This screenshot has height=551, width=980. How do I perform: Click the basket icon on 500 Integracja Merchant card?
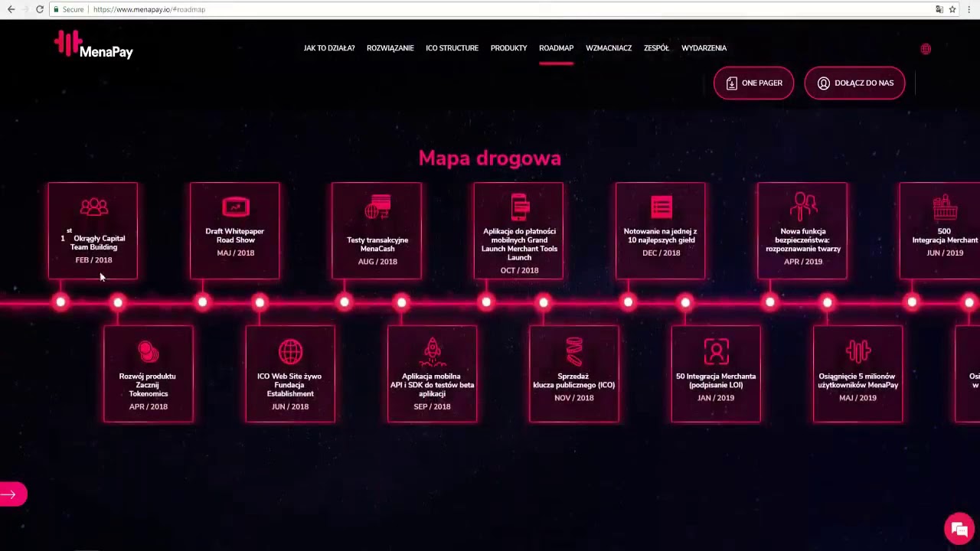coord(945,207)
